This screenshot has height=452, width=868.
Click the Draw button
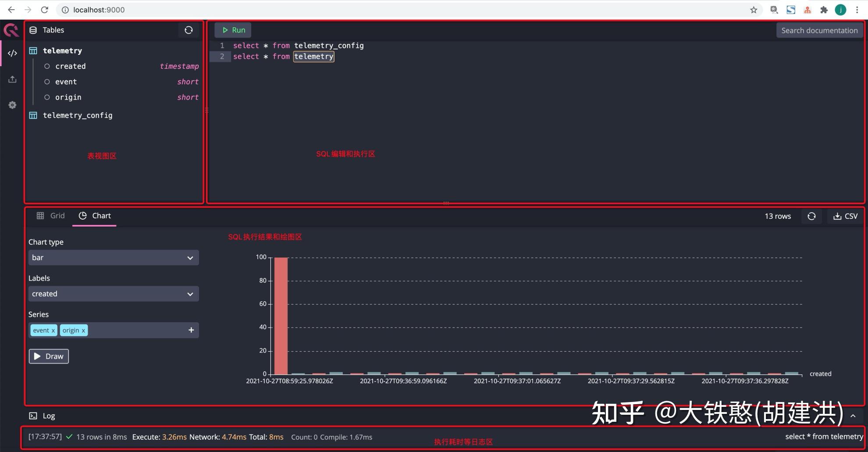click(x=48, y=356)
